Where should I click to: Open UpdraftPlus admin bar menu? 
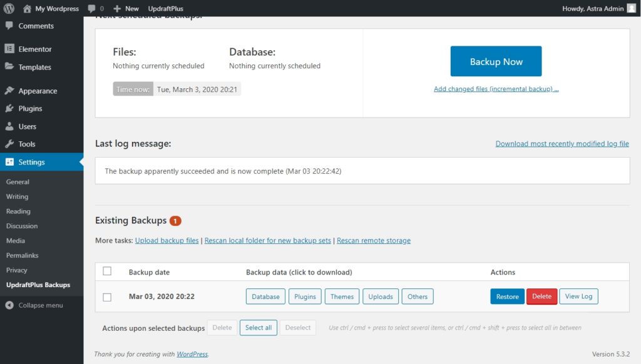point(165,9)
